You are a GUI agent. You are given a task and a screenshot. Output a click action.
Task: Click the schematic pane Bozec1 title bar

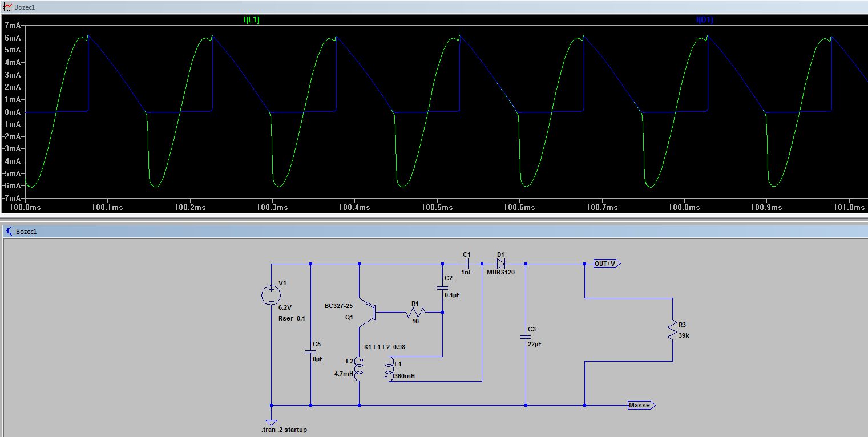click(x=434, y=231)
